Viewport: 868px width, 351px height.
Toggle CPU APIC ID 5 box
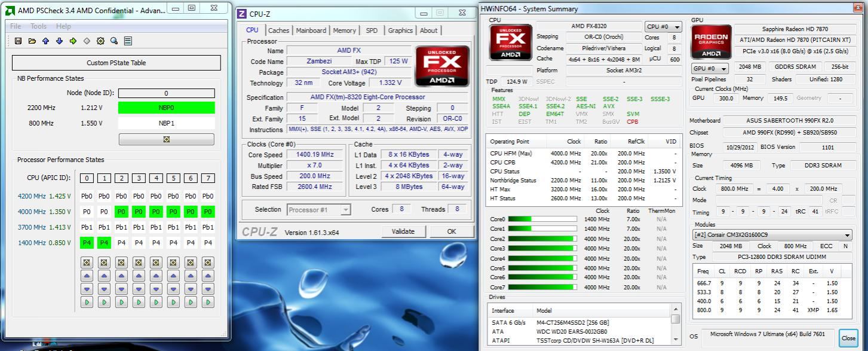tap(173, 178)
